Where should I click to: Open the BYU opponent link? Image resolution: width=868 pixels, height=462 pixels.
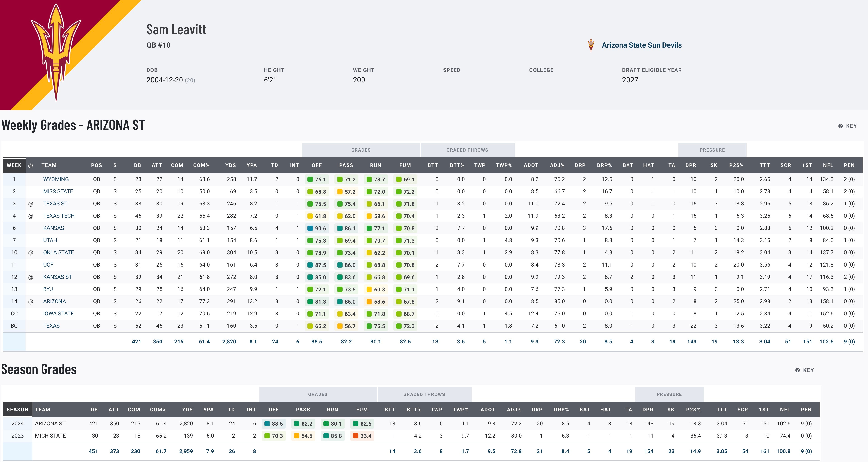pos(48,289)
